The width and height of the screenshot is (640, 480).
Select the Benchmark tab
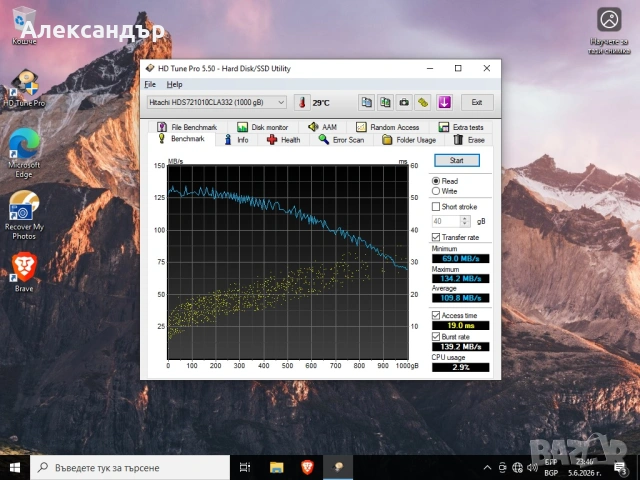tap(181, 139)
